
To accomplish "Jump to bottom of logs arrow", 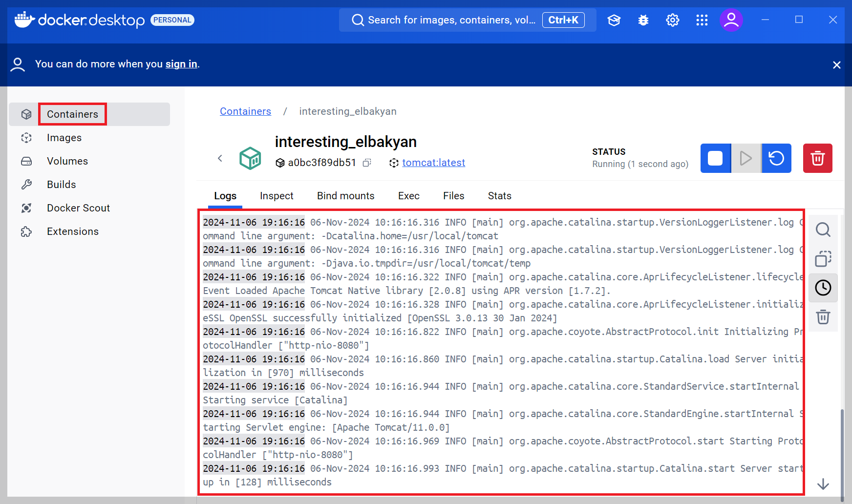I will (823, 484).
